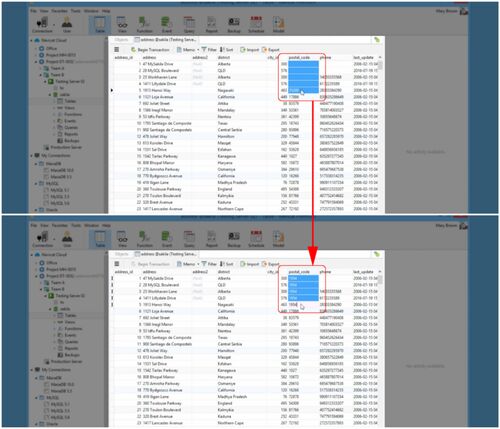Viewport: 500px width, 429px height.
Task: Collapse MariaDB node in lower window tree
Action: pyautogui.click(x=36, y=378)
